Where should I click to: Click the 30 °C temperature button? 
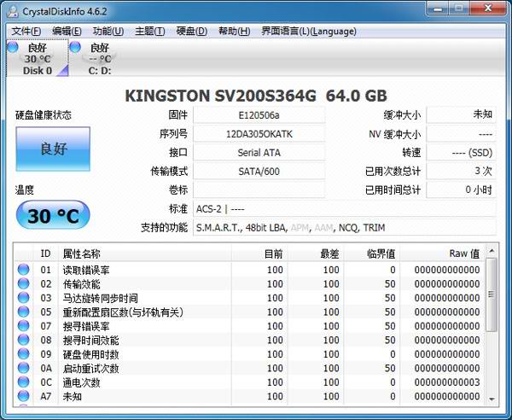coord(52,216)
